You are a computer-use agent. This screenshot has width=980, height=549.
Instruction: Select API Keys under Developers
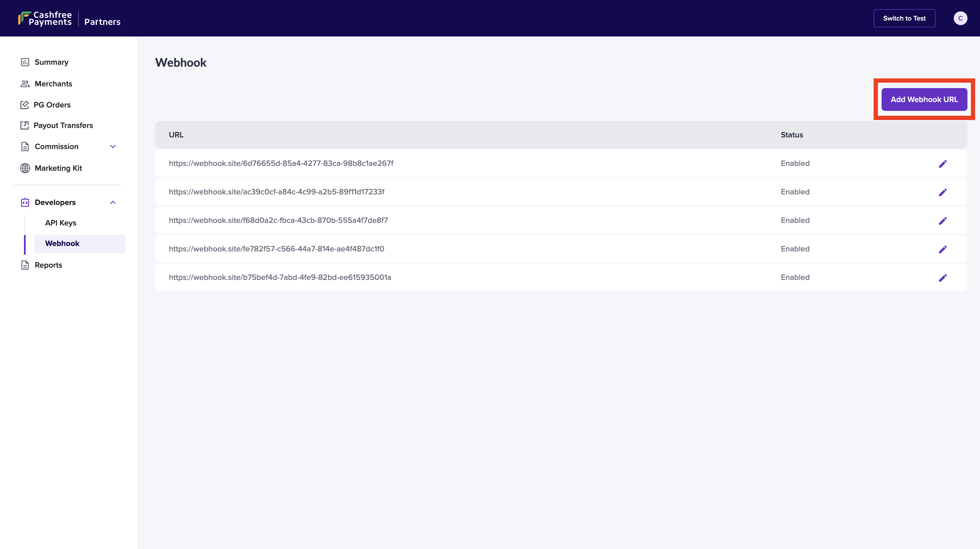pos(61,223)
